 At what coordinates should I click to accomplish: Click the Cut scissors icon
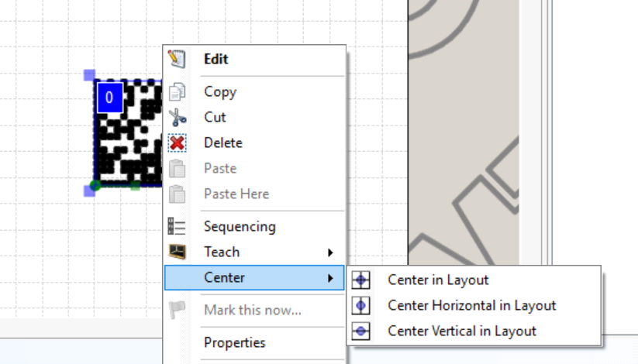177,117
